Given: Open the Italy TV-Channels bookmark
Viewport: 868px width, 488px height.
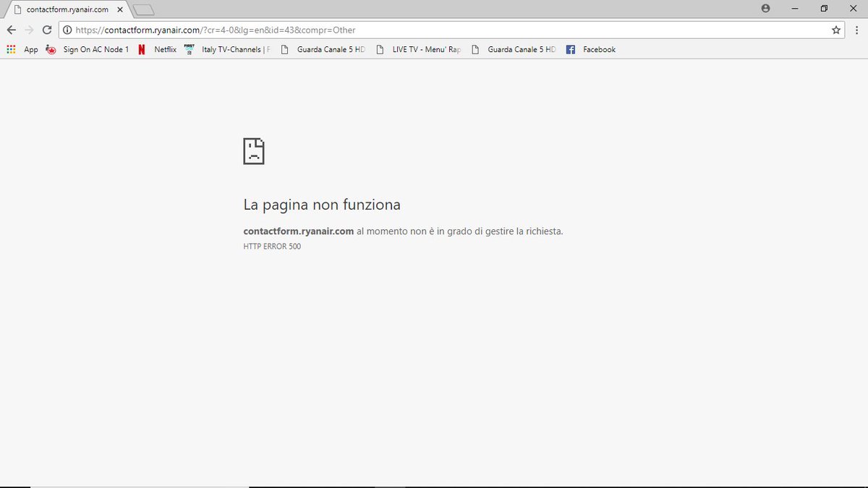Looking at the screenshot, I should pyautogui.click(x=227, y=49).
